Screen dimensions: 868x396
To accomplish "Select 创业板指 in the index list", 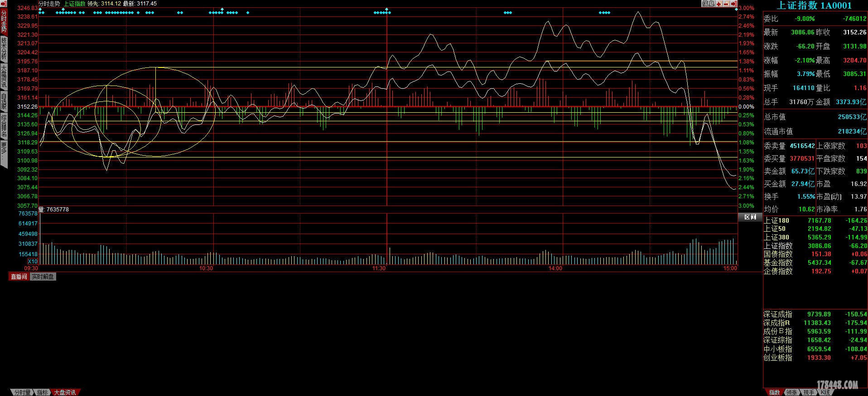I will tap(777, 358).
